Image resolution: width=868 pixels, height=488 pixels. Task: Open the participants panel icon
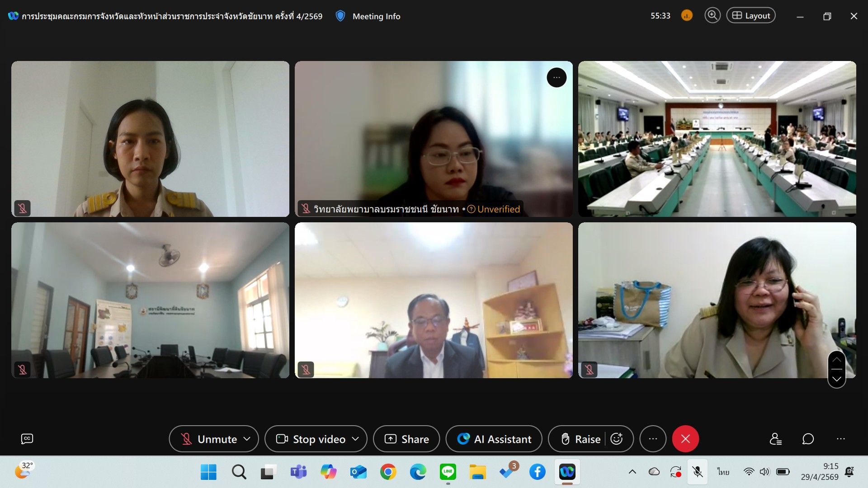[x=776, y=439]
